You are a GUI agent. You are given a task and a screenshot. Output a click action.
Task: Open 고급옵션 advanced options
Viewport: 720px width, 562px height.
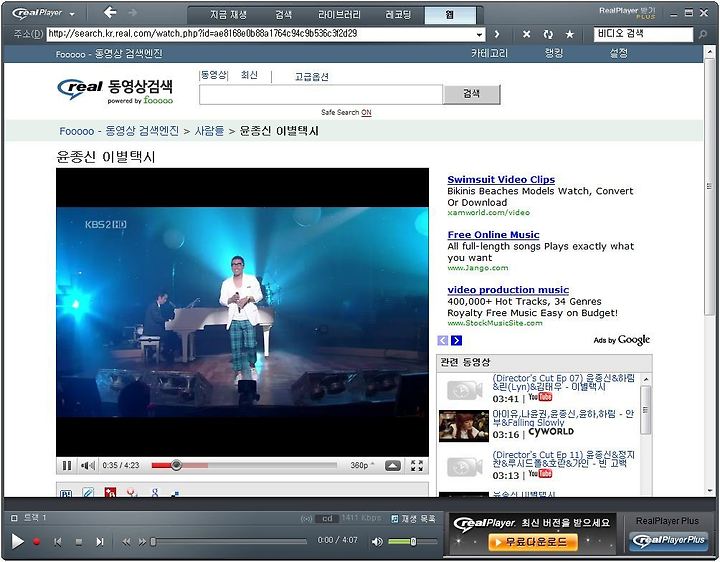coord(311,77)
